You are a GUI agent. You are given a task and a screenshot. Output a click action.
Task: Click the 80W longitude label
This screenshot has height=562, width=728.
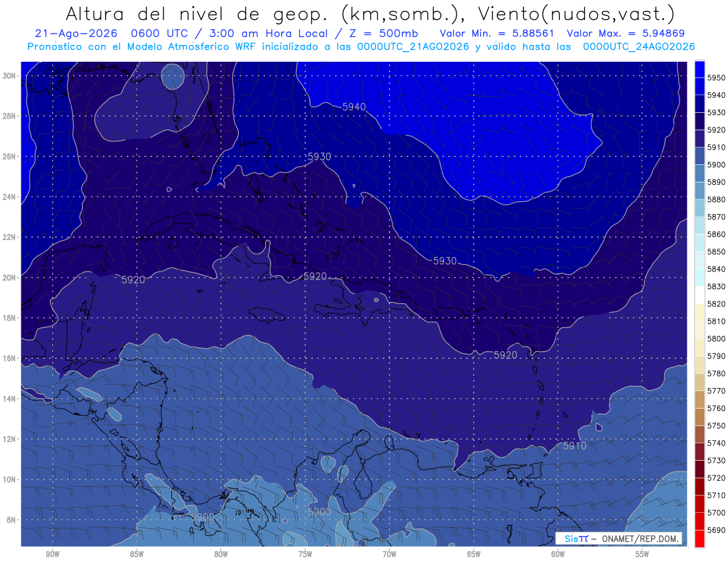pyautogui.click(x=221, y=555)
